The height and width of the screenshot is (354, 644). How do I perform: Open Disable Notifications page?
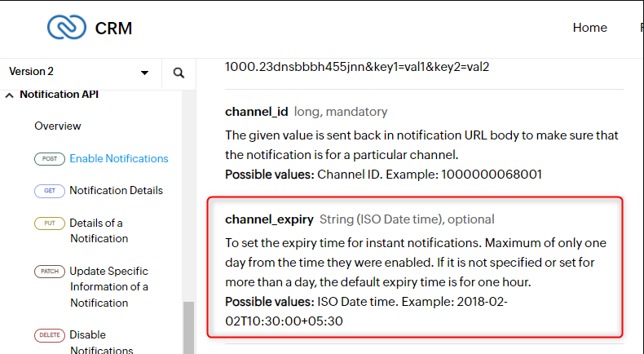pyautogui.click(x=101, y=343)
